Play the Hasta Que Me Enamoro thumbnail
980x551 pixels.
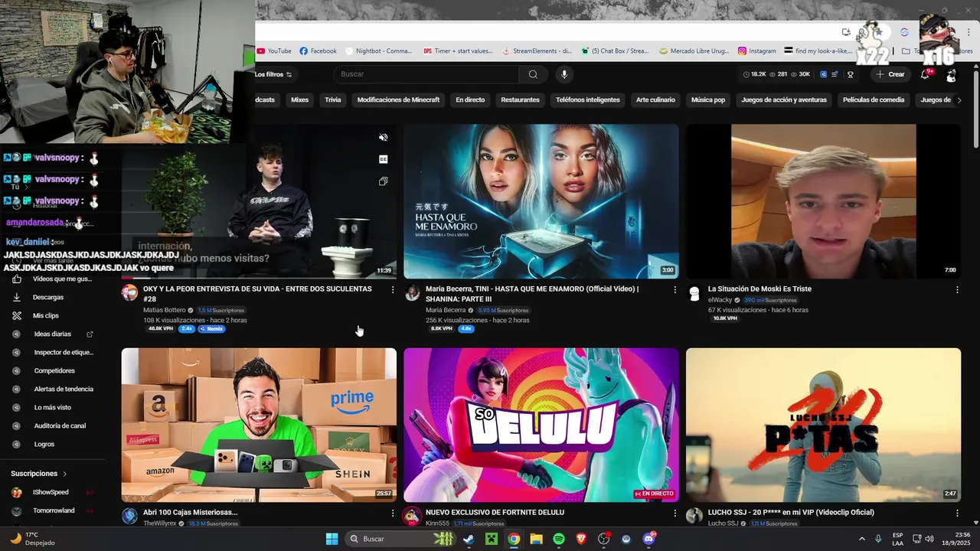pyautogui.click(x=541, y=201)
